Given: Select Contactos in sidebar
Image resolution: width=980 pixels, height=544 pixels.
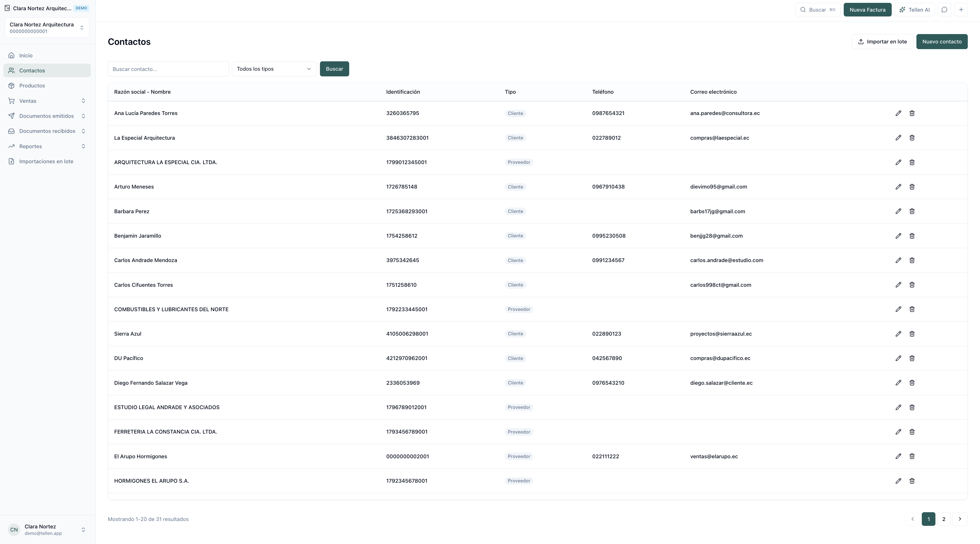Looking at the screenshot, I should tap(47, 70).
